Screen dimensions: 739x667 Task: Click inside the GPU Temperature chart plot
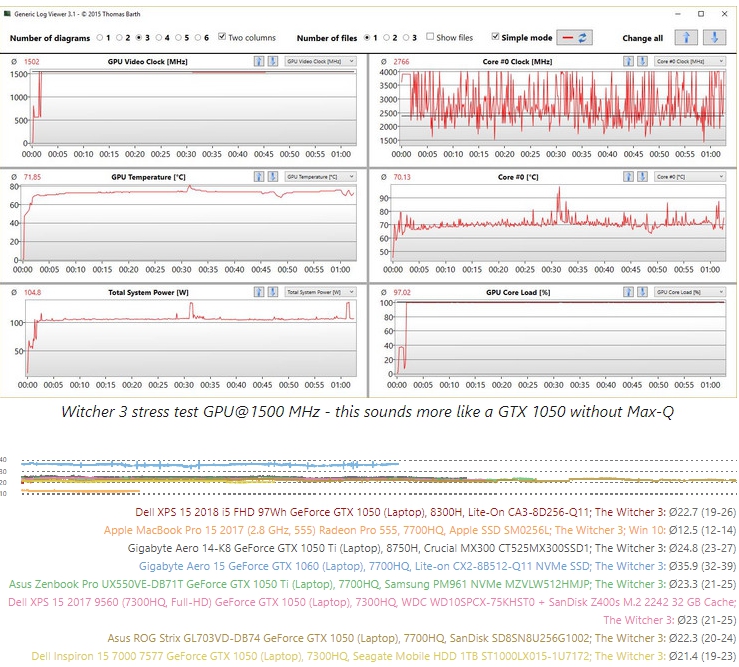(188, 222)
